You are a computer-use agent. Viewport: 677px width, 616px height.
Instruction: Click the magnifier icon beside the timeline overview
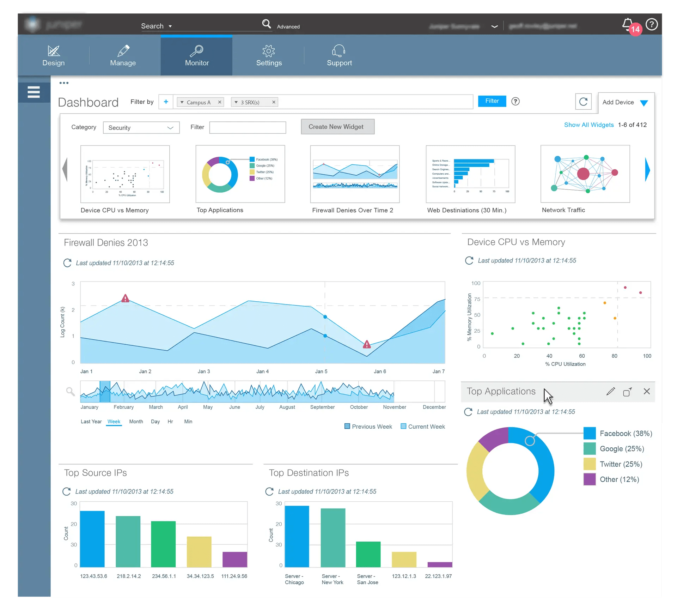(71, 391)
